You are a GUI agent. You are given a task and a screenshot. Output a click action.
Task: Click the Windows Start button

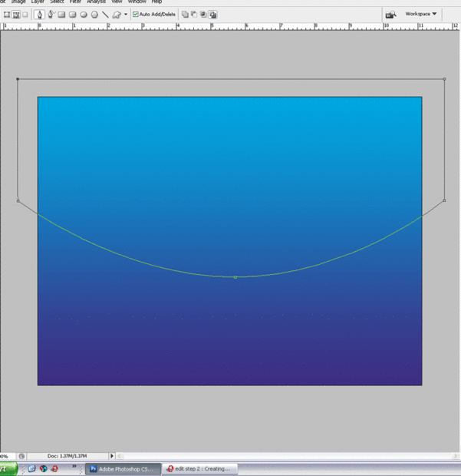point(8,469)
